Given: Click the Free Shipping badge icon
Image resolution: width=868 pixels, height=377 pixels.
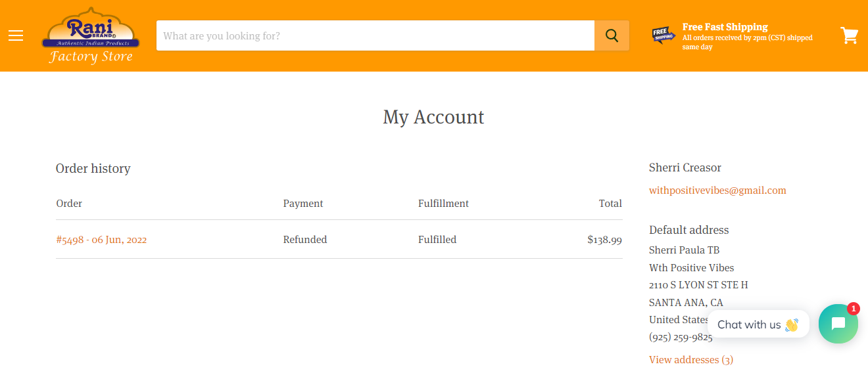Looking at the screenshot, I should (663, 35).
